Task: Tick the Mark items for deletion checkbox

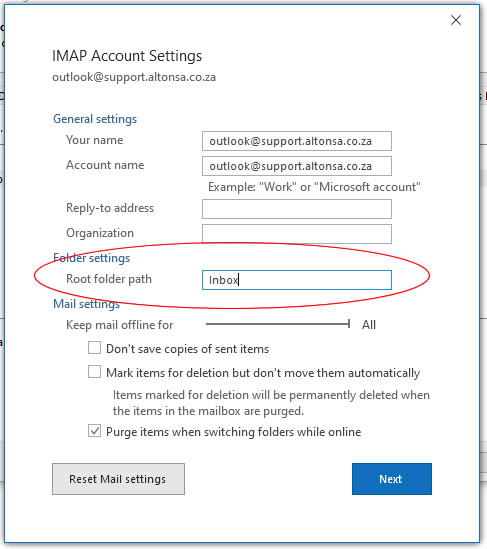Action: (95, 372)
